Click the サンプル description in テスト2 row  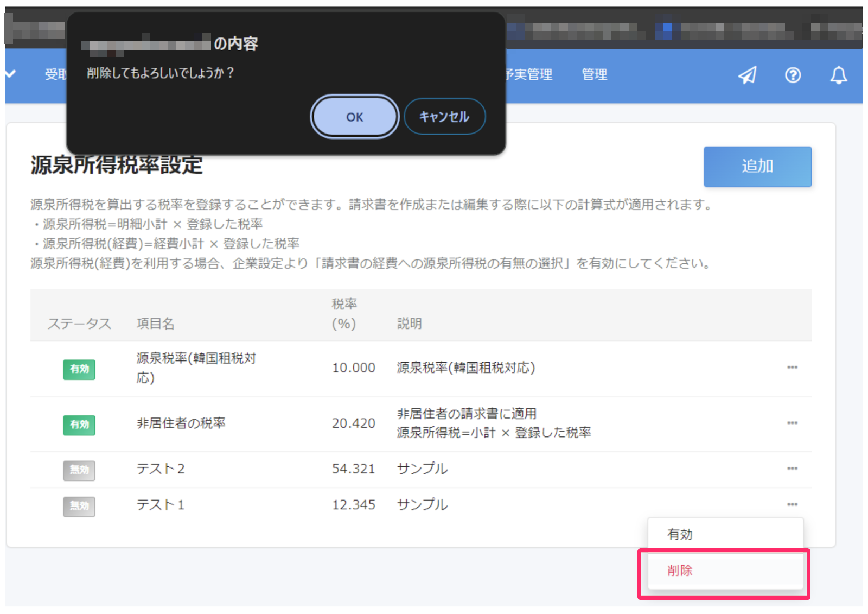point(423,469)
